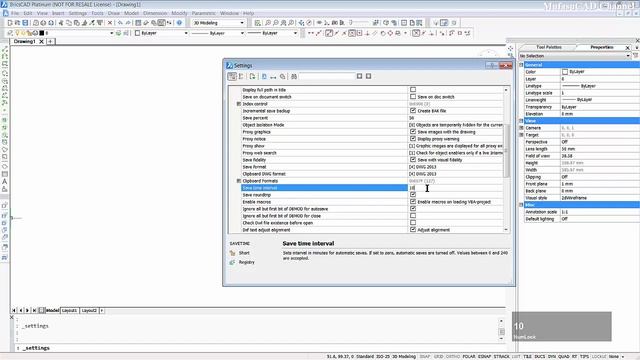
Task: Click the layer lightbulb on/off icon
Action: [x=18, y=33]
